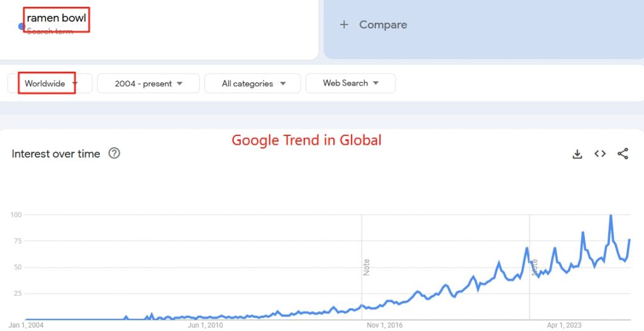The height and width of the screenshot is (331, 644).
Task: Expand the Worldwide region dropdown
Action: coord(50,84)
